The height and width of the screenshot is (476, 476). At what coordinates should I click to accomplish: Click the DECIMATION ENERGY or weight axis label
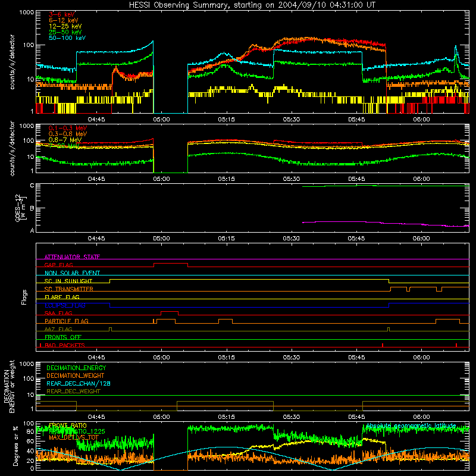pyautogui.click(x=9, y=386)
